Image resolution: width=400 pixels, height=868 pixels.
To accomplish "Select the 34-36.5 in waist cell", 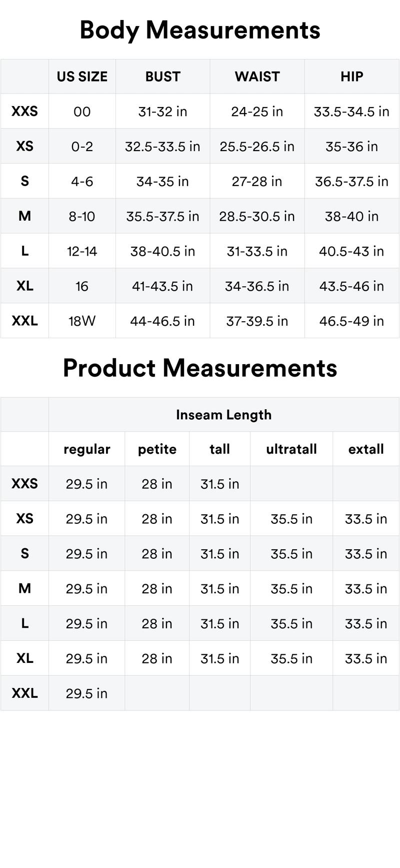I will pos(257,286).
